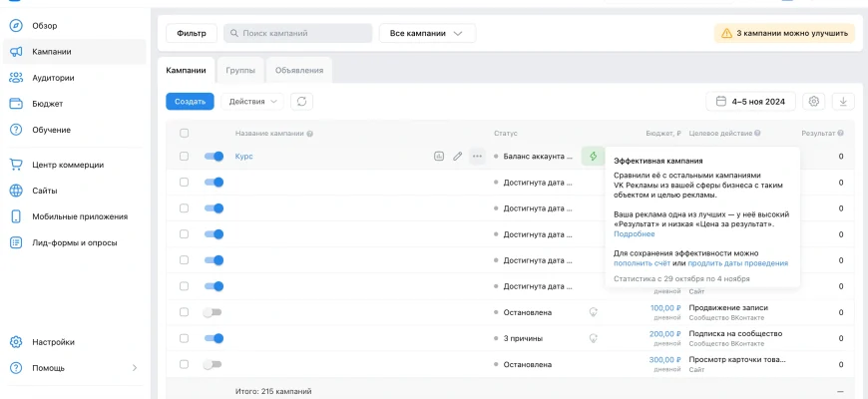
Task: Click the download statistics icon
Action: click(843, 101)
